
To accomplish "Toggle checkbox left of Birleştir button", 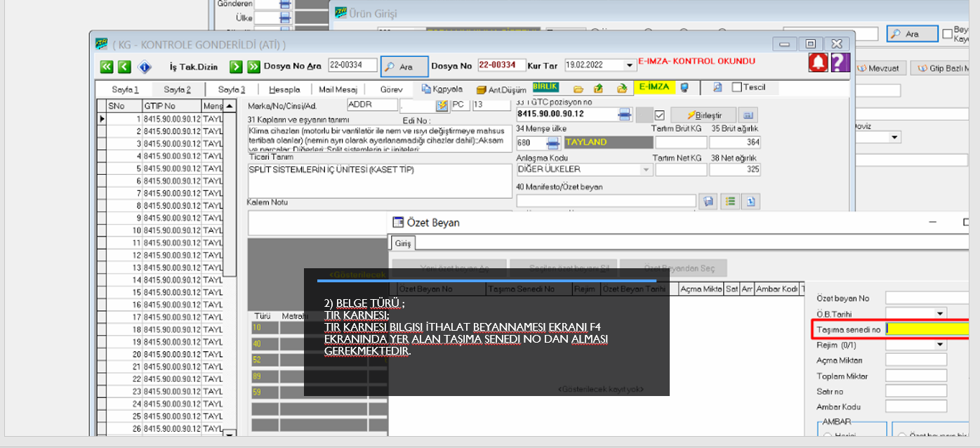I will pos(659,115).
